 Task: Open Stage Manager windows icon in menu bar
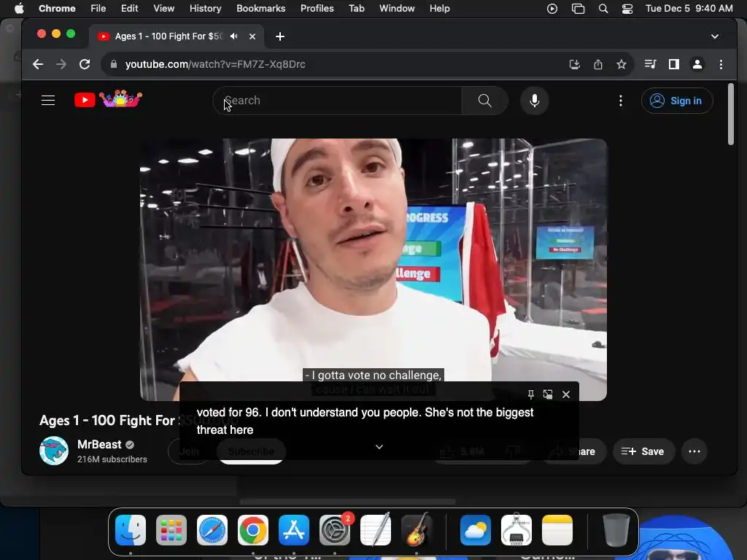click(x=578, y=8)
